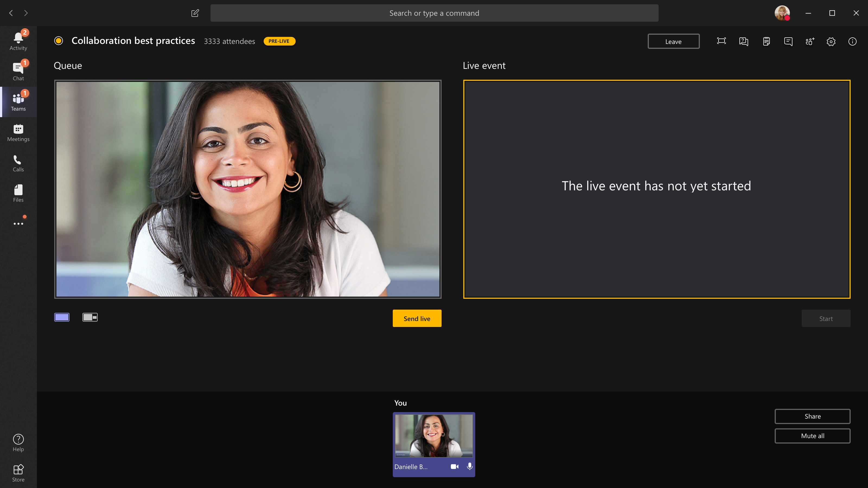Screen dimensions: 868x488
Task: Select Activity tab in left sidebar
Action: pyautogui.click(x=18, y=40)
